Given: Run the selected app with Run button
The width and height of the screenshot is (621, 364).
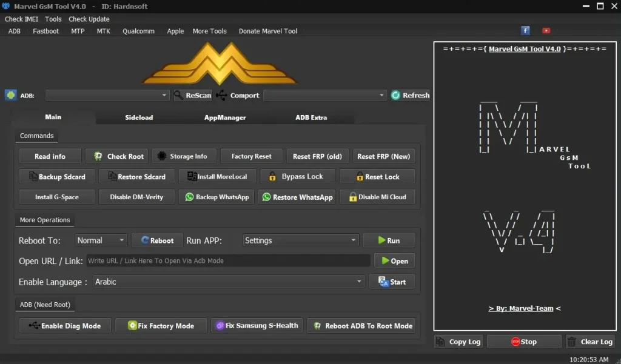Looking at the screenshot, I should pos(389,240).
